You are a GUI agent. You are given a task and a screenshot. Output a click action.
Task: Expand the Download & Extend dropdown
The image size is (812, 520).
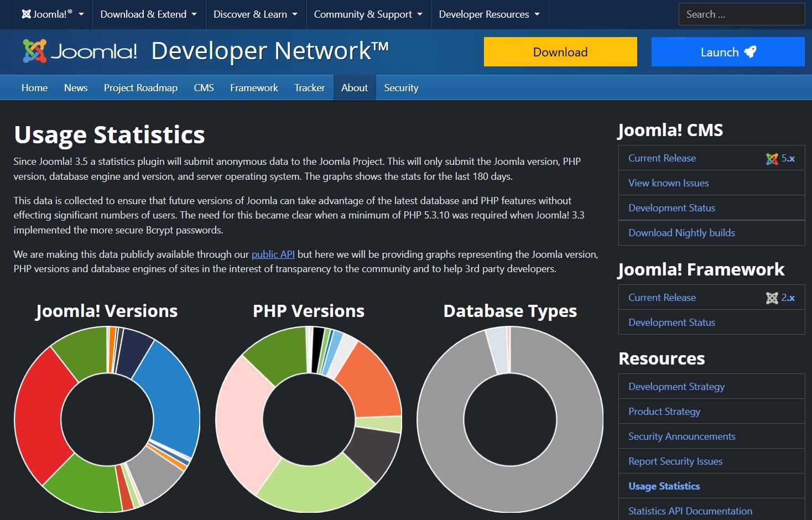[x=148, y=14]
